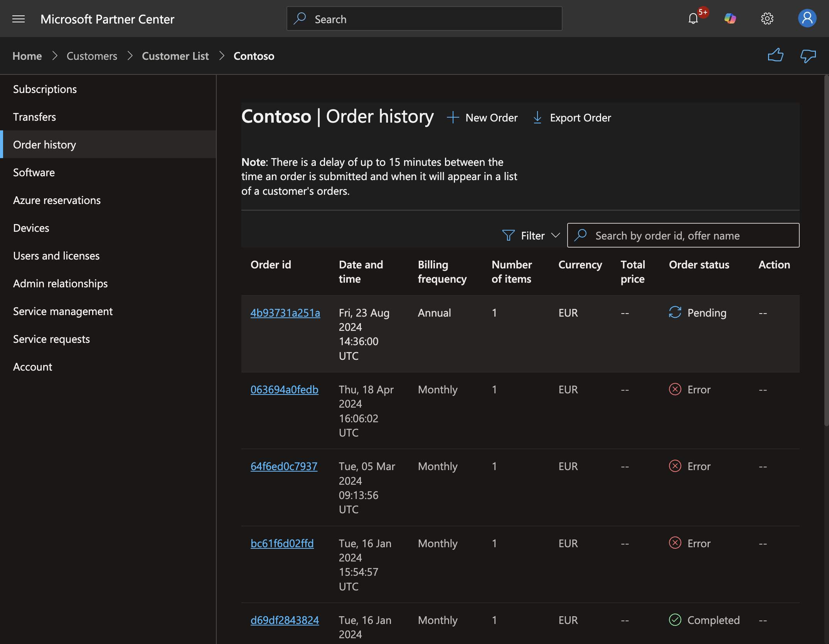Click the New Order button
The height and width of the screenshot is (644, 829).
pos(482,118)
